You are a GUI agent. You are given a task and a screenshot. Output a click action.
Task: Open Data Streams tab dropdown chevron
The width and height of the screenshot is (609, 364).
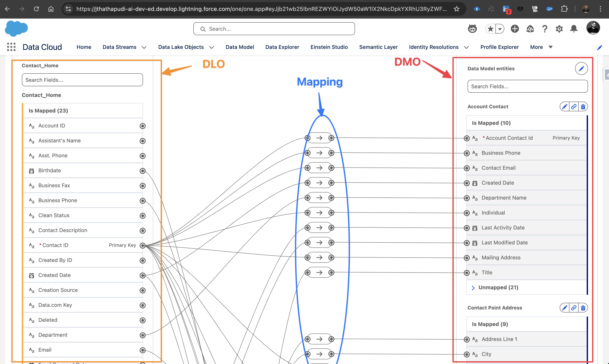click(x=144, y=47)
